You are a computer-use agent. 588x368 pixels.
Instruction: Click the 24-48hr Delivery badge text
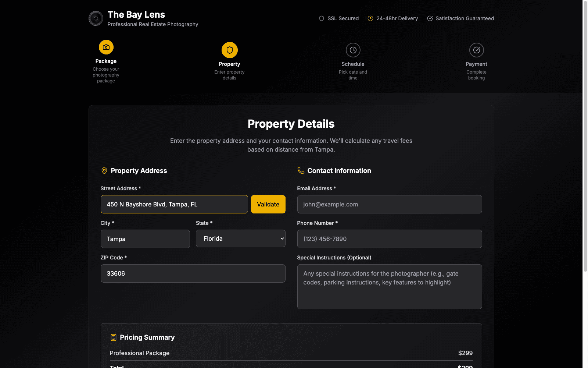(397, 18)
